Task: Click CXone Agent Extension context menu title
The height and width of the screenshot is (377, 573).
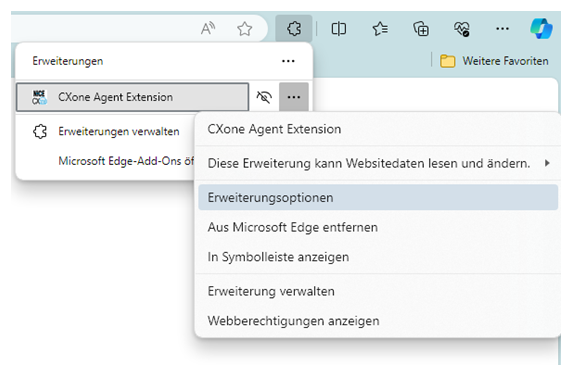Action: (x=274, y=129)
